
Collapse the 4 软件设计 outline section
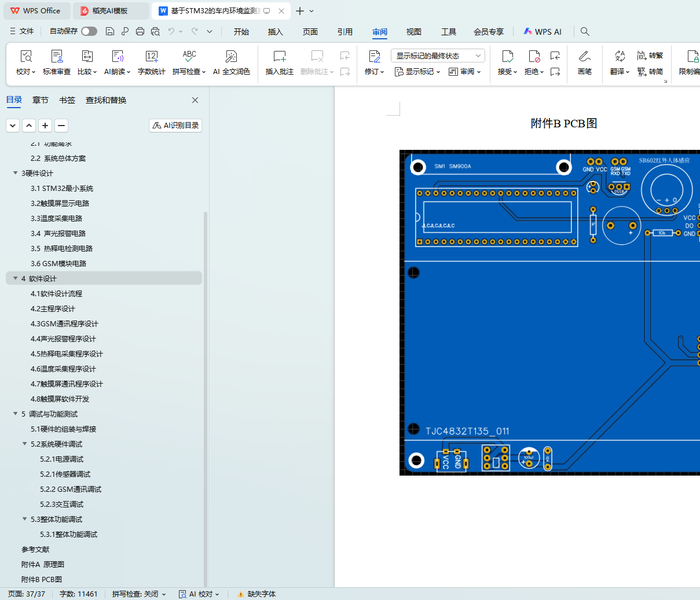[16, 278]
